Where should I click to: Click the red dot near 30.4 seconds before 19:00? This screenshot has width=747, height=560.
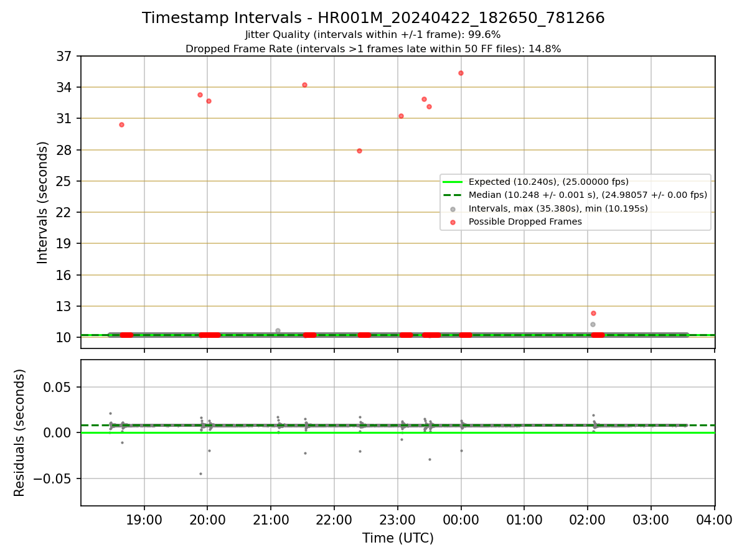click(121, 124)
